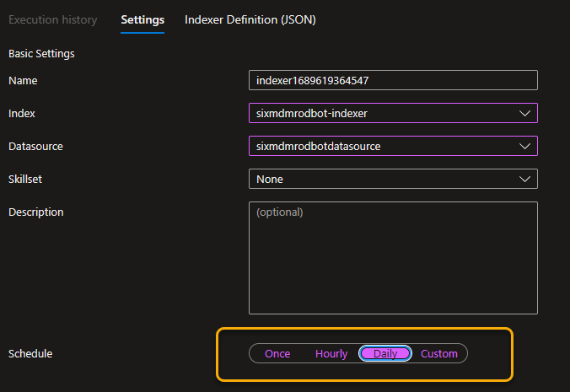Screen dimensions: 570x392
Task: Click the Skillset field label
Action: click(x=25, y=179)
